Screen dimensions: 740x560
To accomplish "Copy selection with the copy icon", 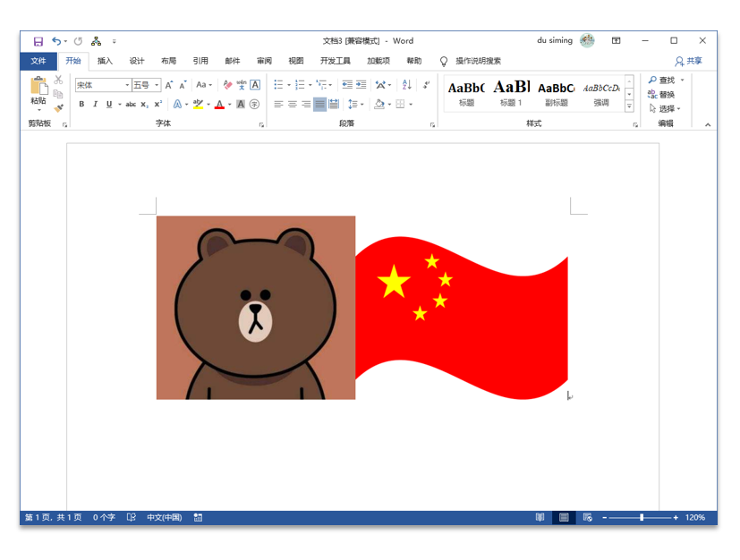I will [58, 93].
